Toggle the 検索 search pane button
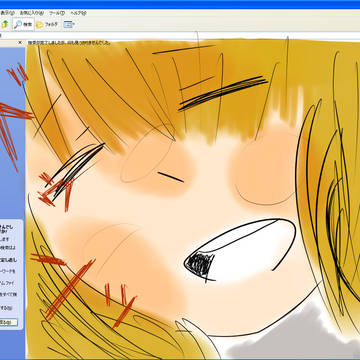Viewport: 360px width, 360px height. tap(23, 24)
